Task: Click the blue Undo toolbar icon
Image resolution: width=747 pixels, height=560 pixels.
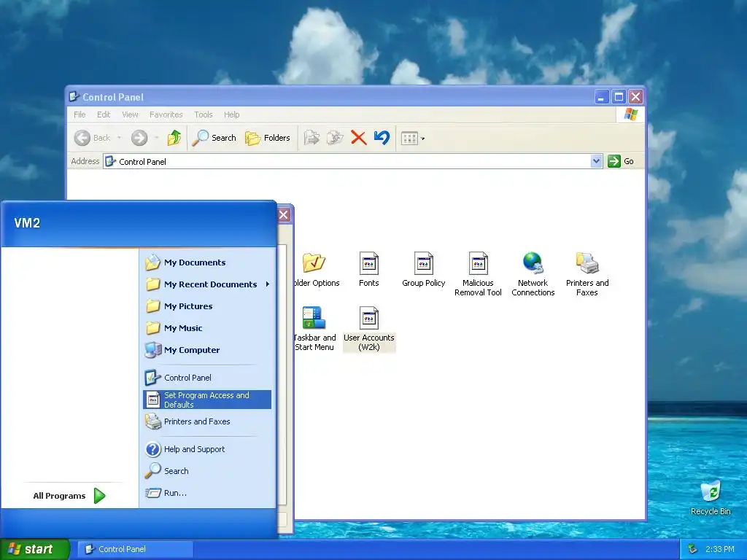Action: tap(382, 138)
